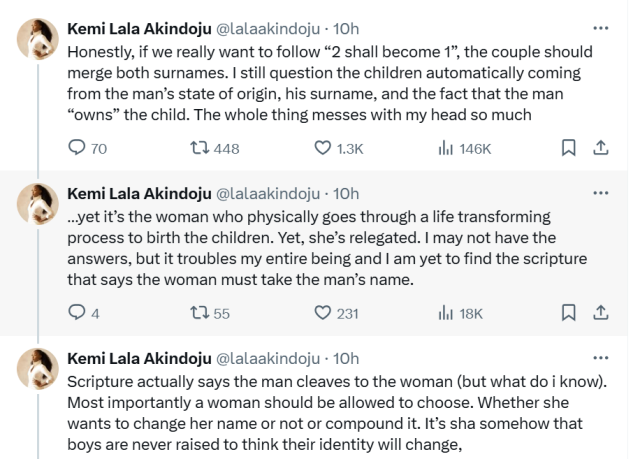View analytics showing 146K views
The image size is (640, 459).
pos(444,148)
